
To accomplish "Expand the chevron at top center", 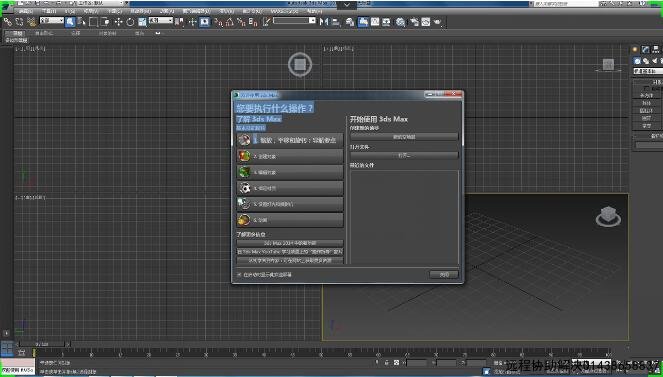I will pyautogui.click(x=347, y=5).
